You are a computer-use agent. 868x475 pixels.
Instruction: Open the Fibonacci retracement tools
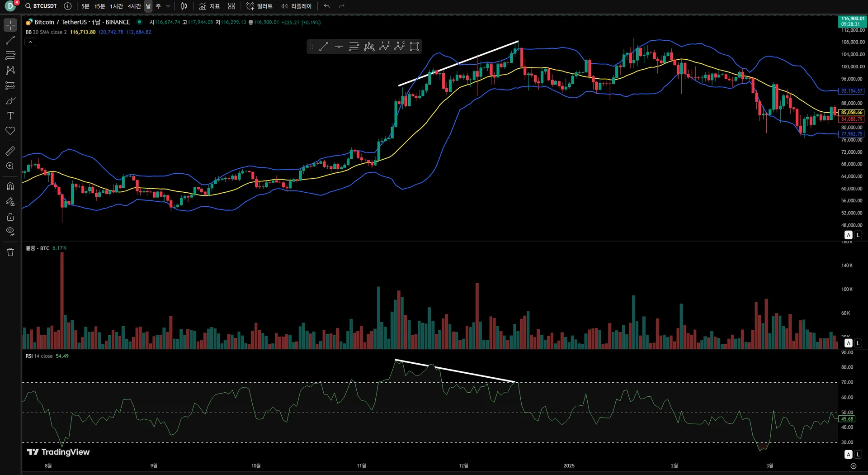click(10, 55)
